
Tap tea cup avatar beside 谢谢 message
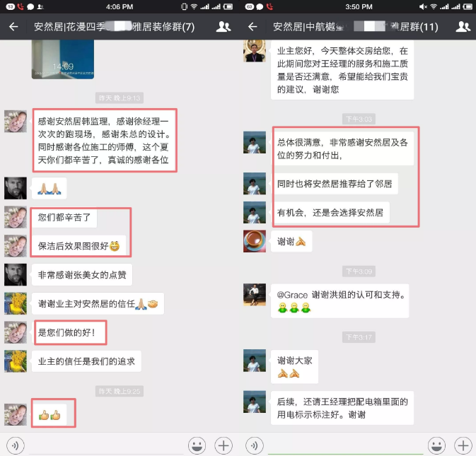255,241
